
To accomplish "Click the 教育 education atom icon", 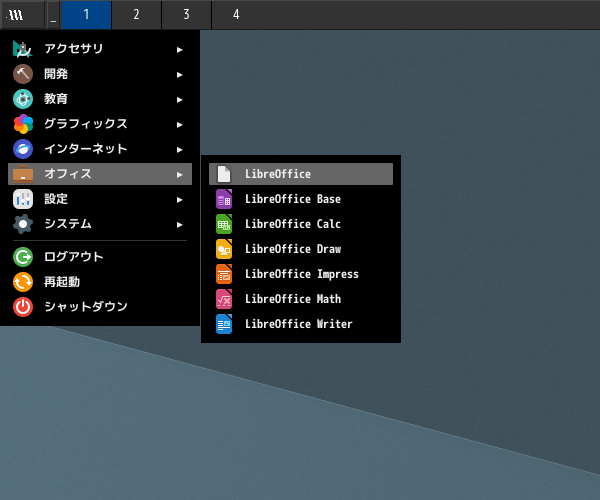I will pos(23,99).
